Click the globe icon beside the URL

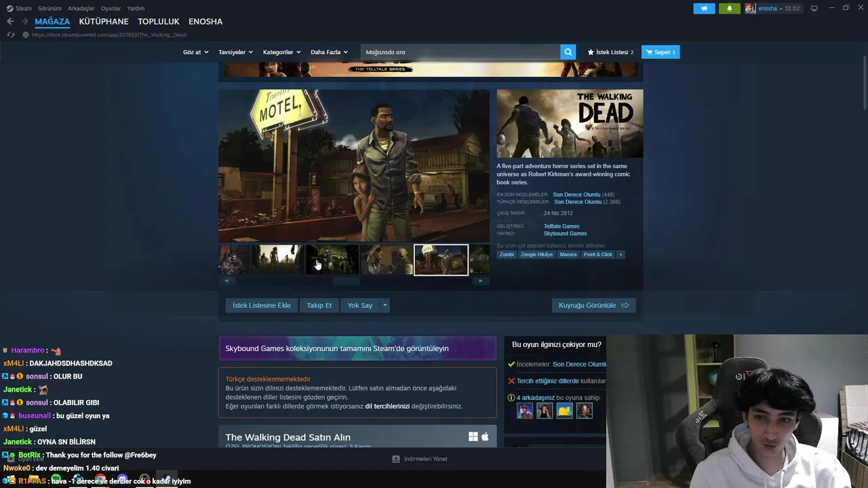pyautogui.click(x=26, y=35)
